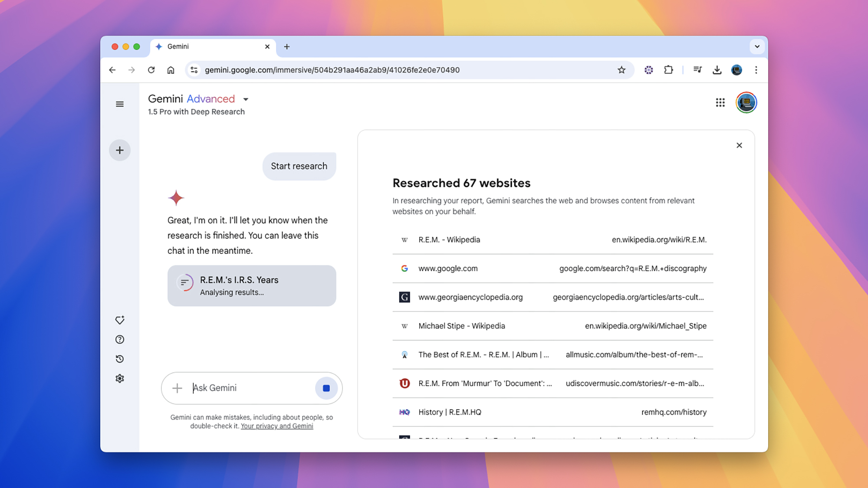Screen dimensions: 868x488
Task: Select the Gemini browser tab
Action: point(208,46)
